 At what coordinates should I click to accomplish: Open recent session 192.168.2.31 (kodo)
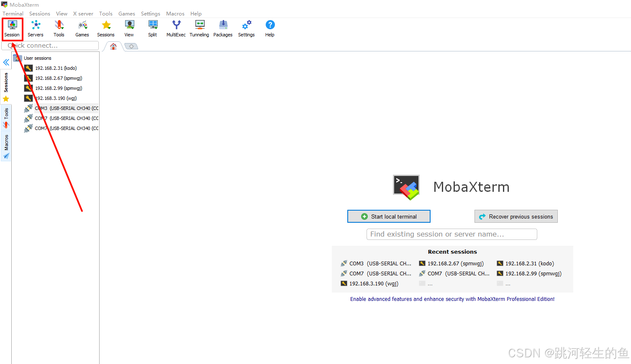[x=526, y=263]
